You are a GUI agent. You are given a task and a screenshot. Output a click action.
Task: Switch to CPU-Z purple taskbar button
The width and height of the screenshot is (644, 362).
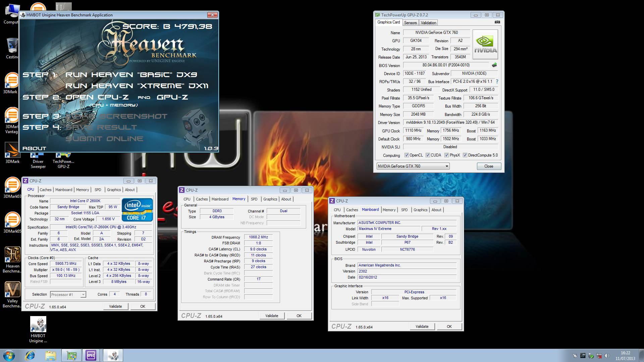[x=91, y=355]
